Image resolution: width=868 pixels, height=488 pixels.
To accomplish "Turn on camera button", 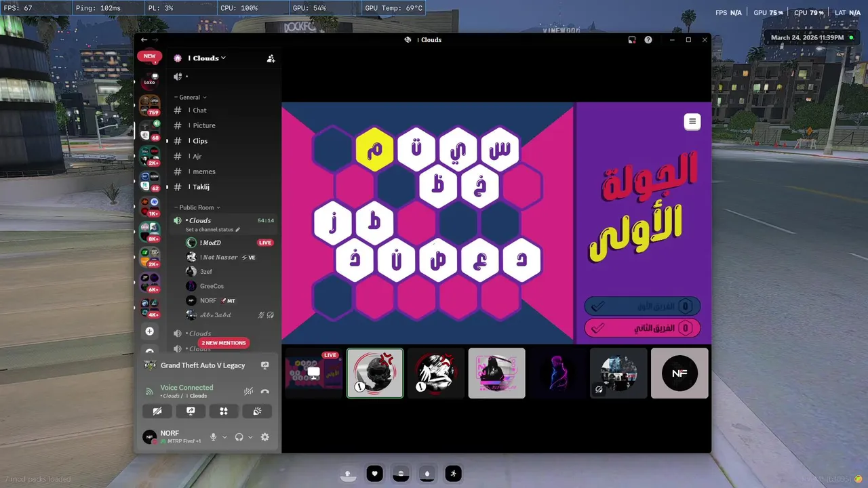I will point(158,411).
